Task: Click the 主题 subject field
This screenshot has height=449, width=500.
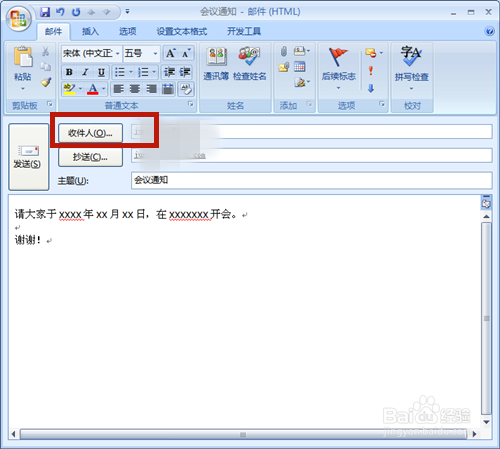Action: [x=312, y=180]
